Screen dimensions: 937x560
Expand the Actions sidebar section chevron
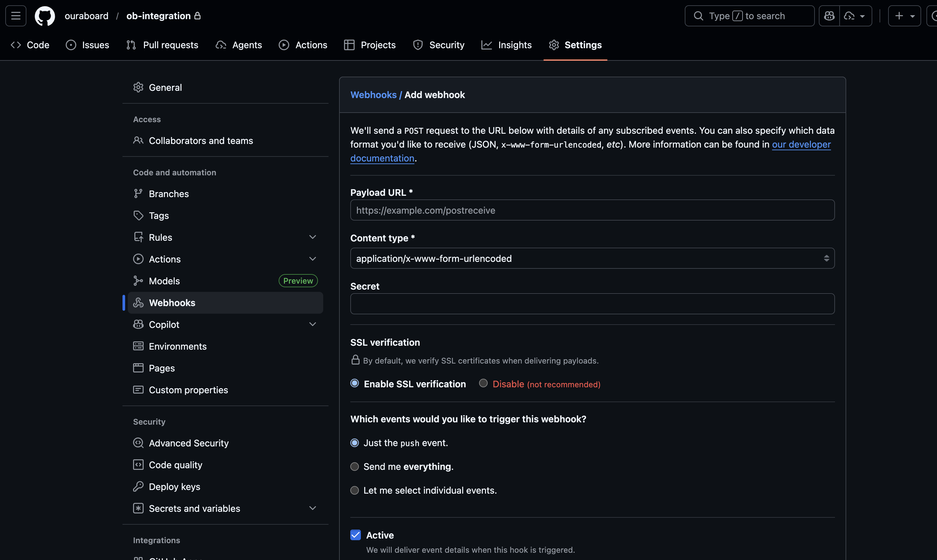click(313, 259)
